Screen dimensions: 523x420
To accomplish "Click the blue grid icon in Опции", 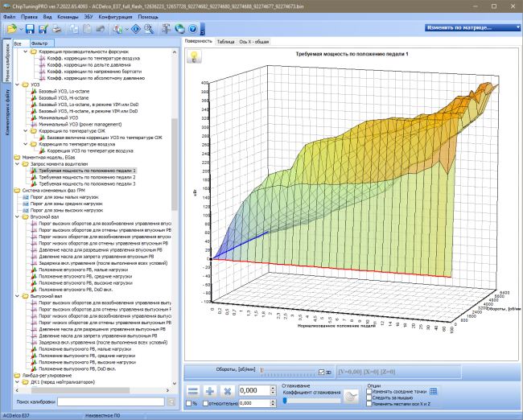I will [433, 391].
